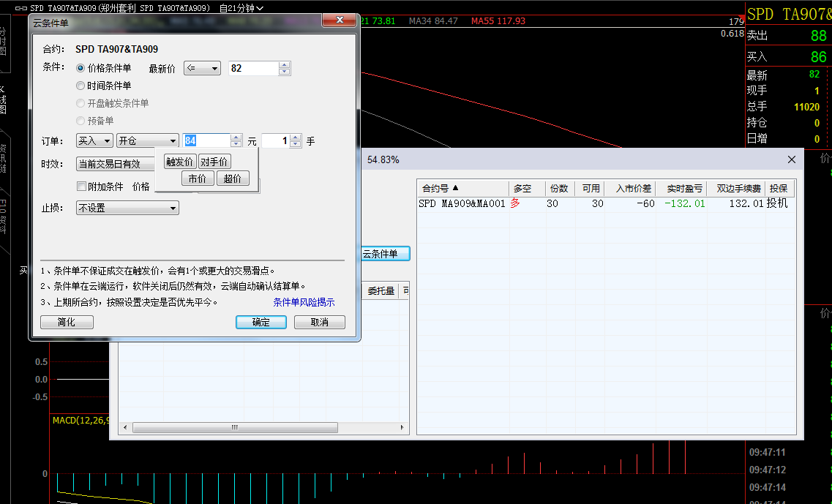Expand the 开仓 open/close dropdown
This screenshot has width=832, height=504.
point(147,140)
